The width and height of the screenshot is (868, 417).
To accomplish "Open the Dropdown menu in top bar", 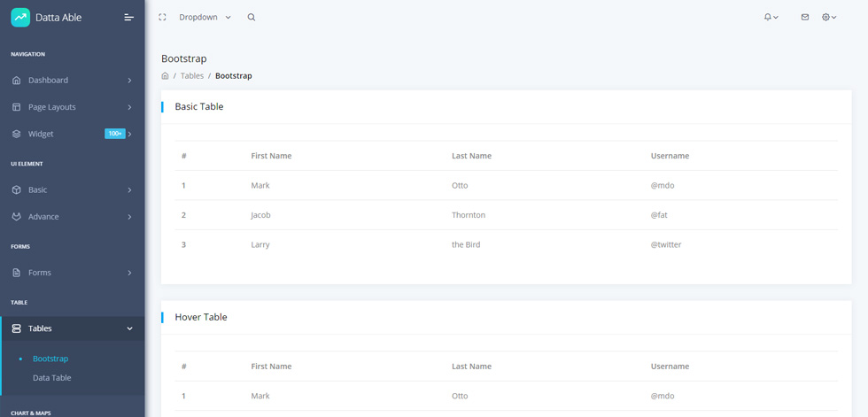I will [205, 17].
